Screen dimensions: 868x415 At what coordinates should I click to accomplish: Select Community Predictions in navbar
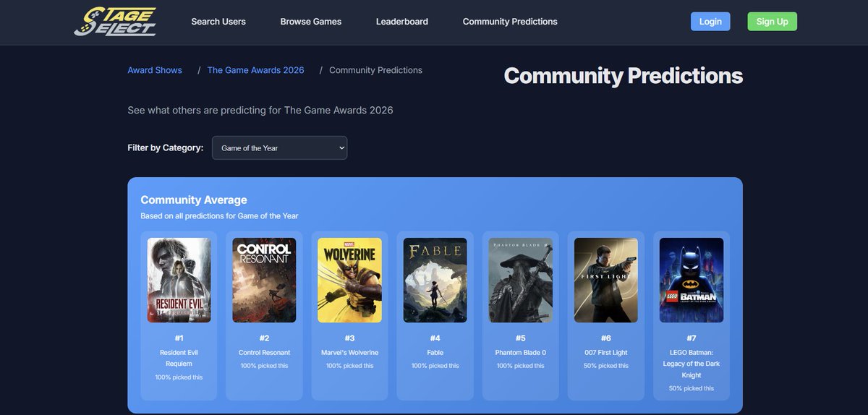[510, 22]
